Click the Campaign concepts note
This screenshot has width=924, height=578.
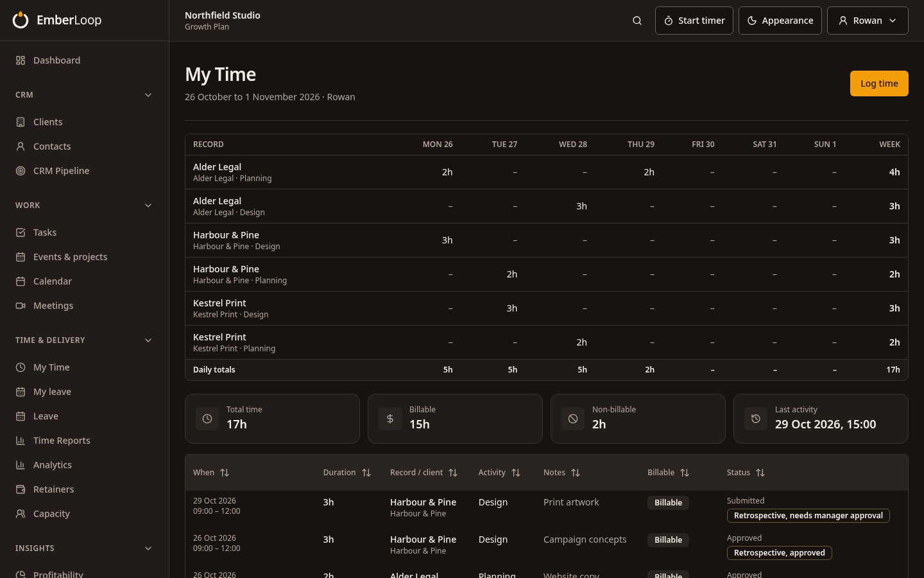[585, 539]
